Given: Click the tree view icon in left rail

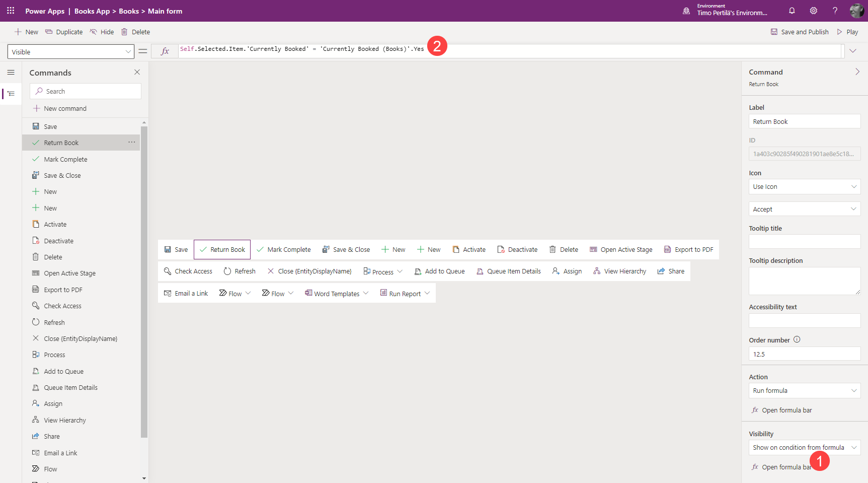Looking at the screenshot, I should coord(11,94).
